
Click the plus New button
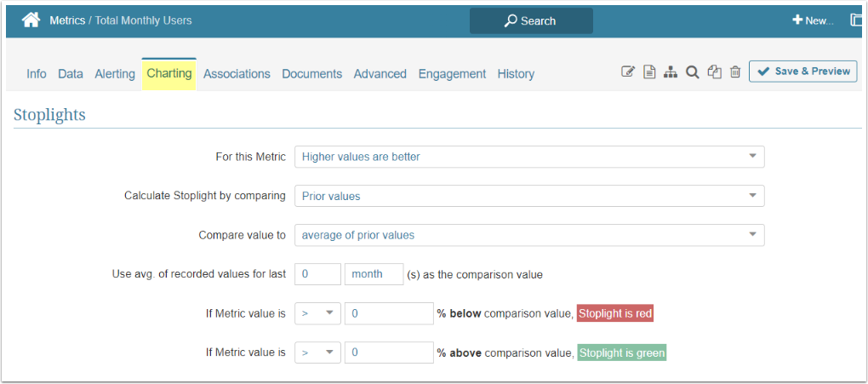click(x=813, y=20)
